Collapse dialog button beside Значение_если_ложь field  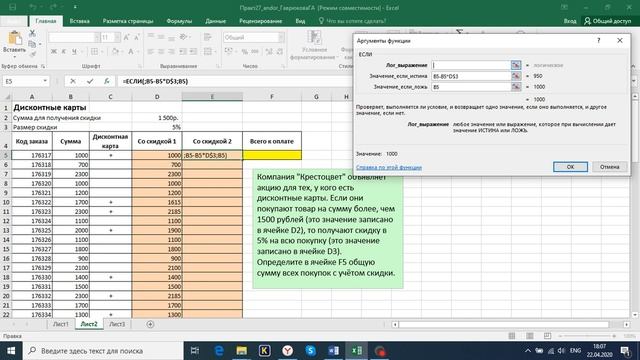pyautogui.click(x=516, y=87)
